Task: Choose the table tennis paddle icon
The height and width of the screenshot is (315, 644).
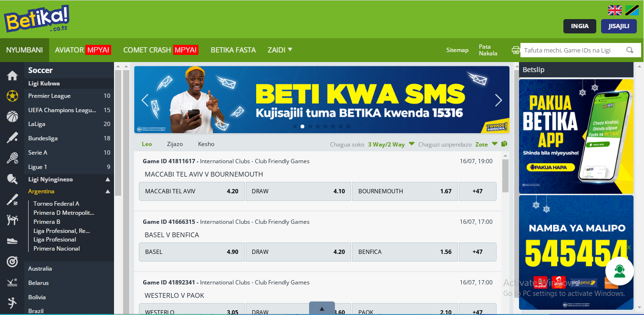Action: tap(12, 178)
